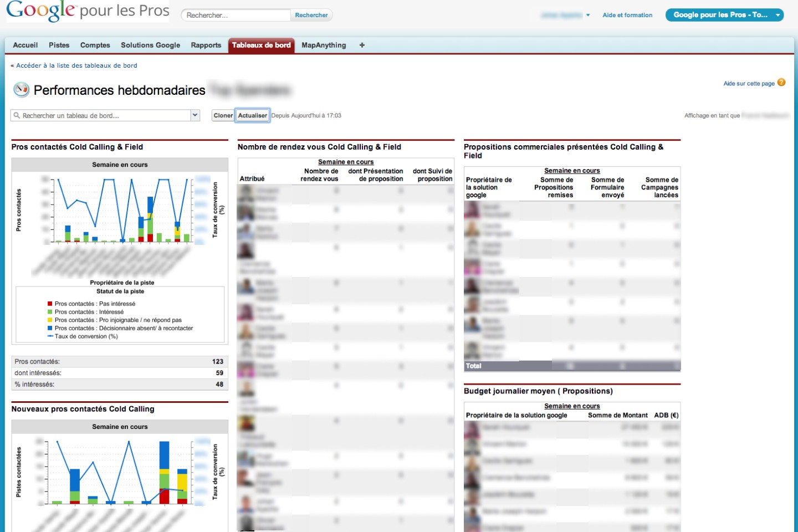Click magnifier icon in dashboard search field
The image size is (798, 532).
tap(17, 116)
